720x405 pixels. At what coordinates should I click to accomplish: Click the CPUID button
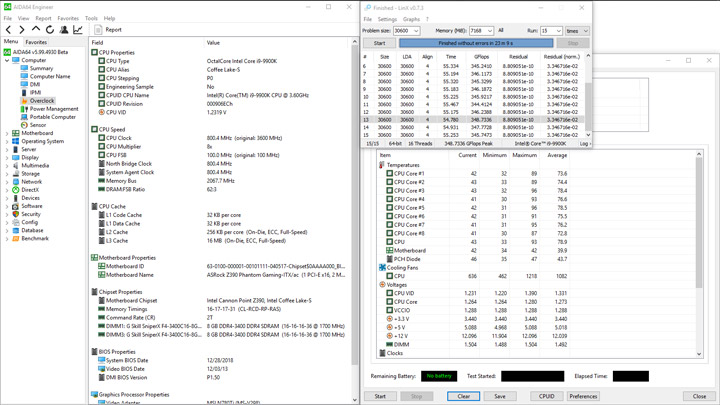pos(546,396)
